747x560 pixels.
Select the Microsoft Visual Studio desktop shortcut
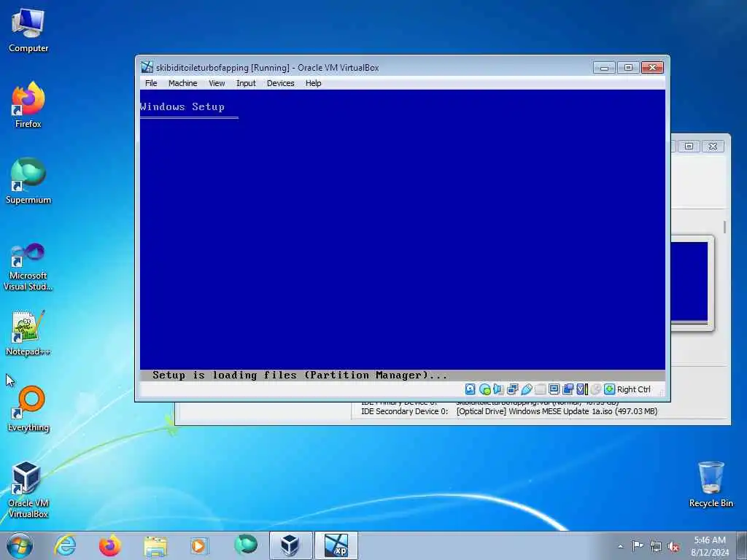[28, 267]
